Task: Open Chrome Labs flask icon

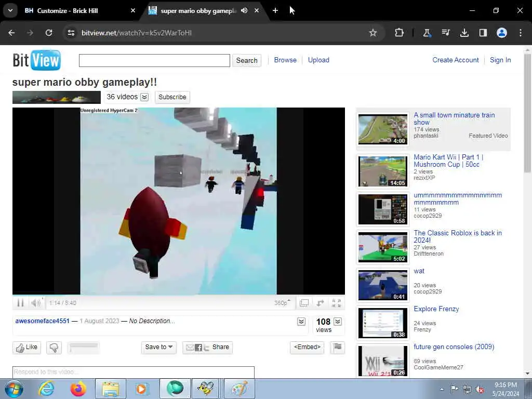Action: [427, 33]
